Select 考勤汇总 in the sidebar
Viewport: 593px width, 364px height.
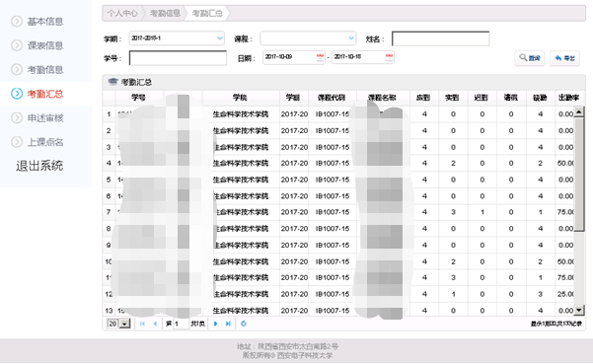click(45, 94)
